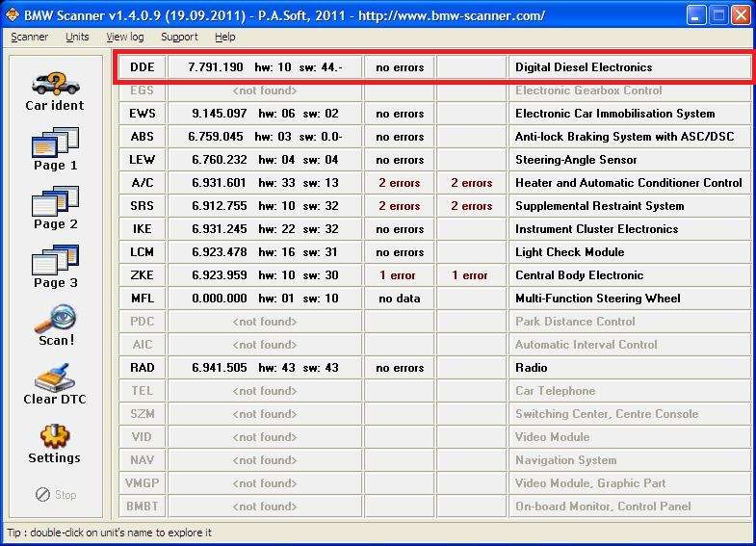Screen dimensions: 756x546
Task: Click RAD part number 6.941.505 cell
Action: tap(264, 368)
